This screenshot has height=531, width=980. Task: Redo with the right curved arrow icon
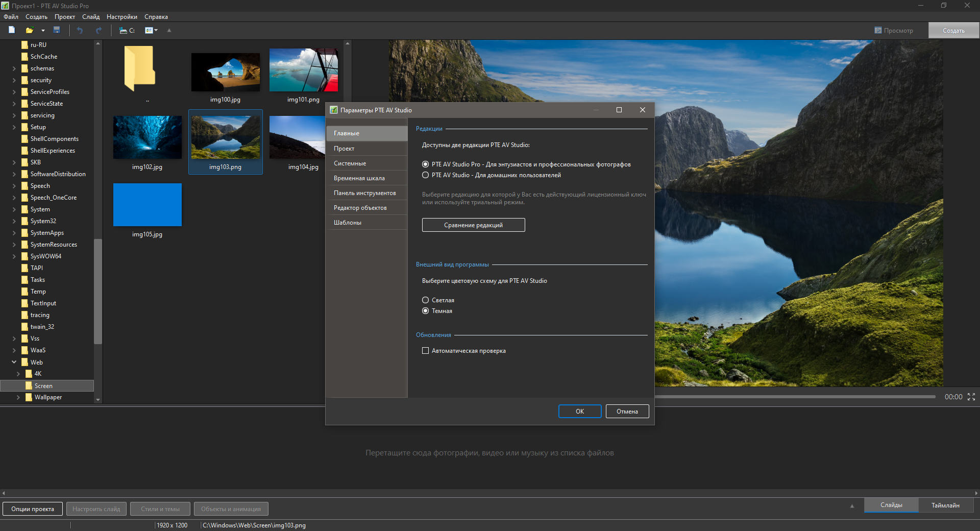99,30
